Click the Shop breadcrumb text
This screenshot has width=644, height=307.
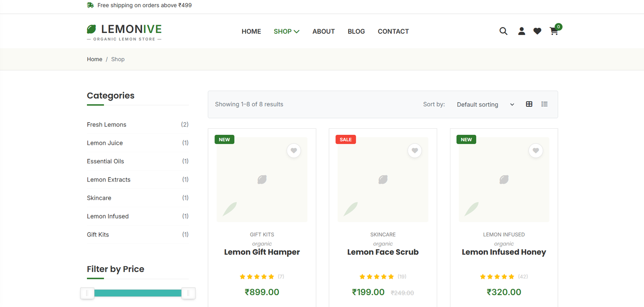(118, 59)
